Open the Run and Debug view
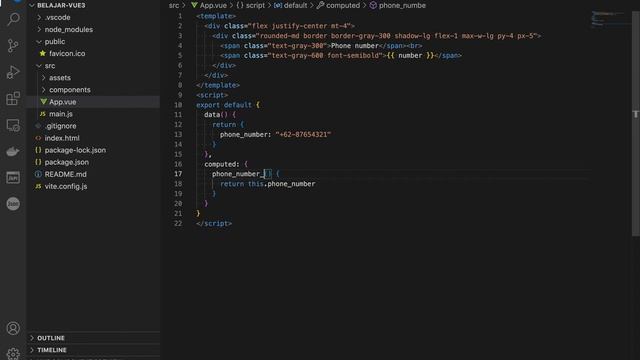640x360 pixels. [x=13, y=72]
